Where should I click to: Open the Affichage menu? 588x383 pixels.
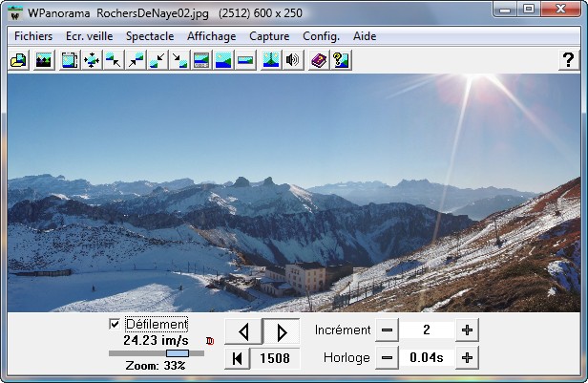click(212, 36)
